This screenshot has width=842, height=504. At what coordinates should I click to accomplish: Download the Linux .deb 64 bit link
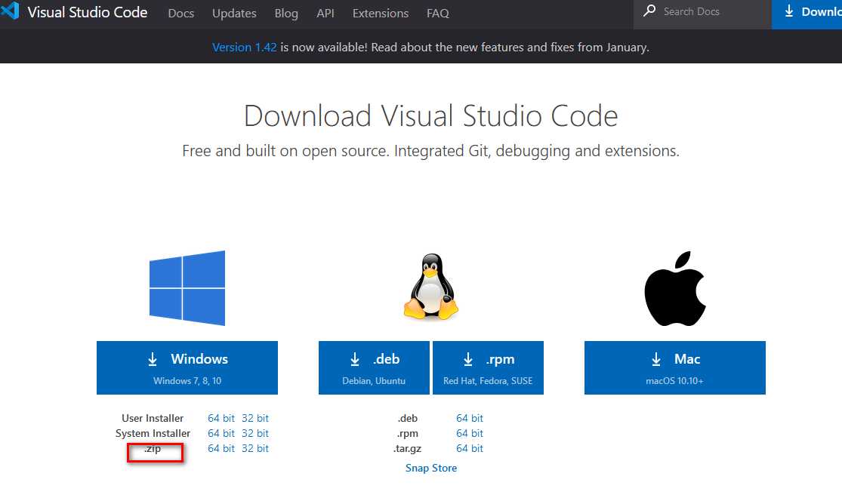coord(469,418)
